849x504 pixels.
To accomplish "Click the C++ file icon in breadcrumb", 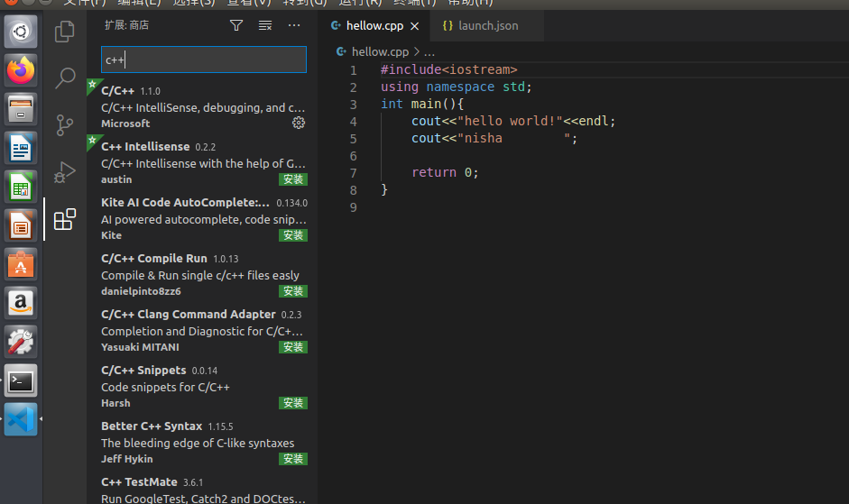I will [341, 51].
